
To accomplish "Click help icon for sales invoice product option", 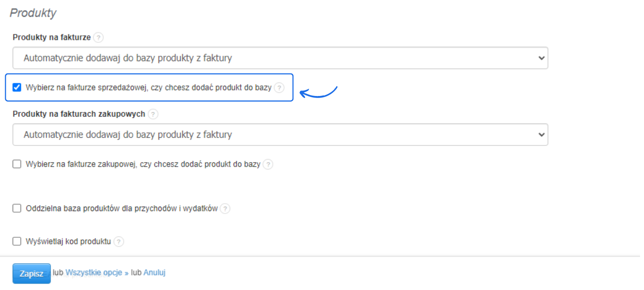I will click(x=279, y=88).
